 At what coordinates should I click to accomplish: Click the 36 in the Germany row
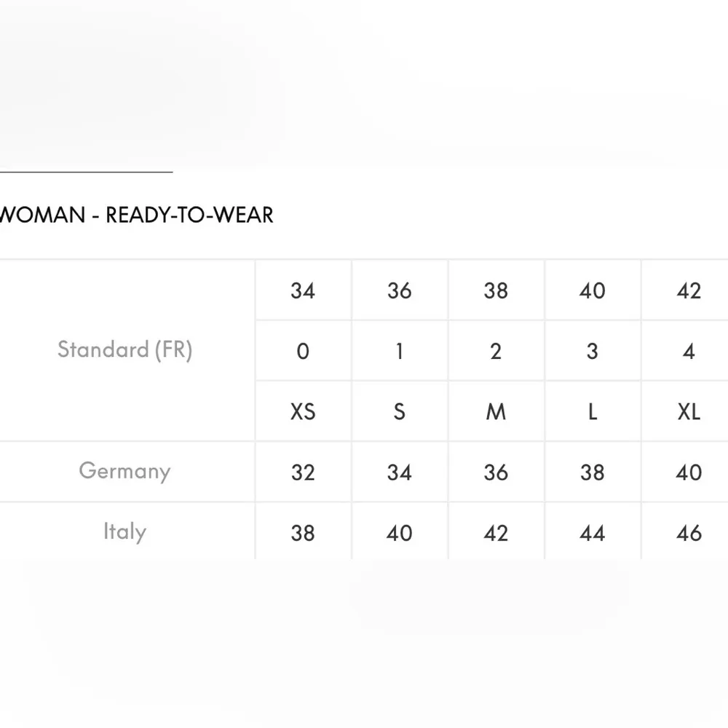496,472
